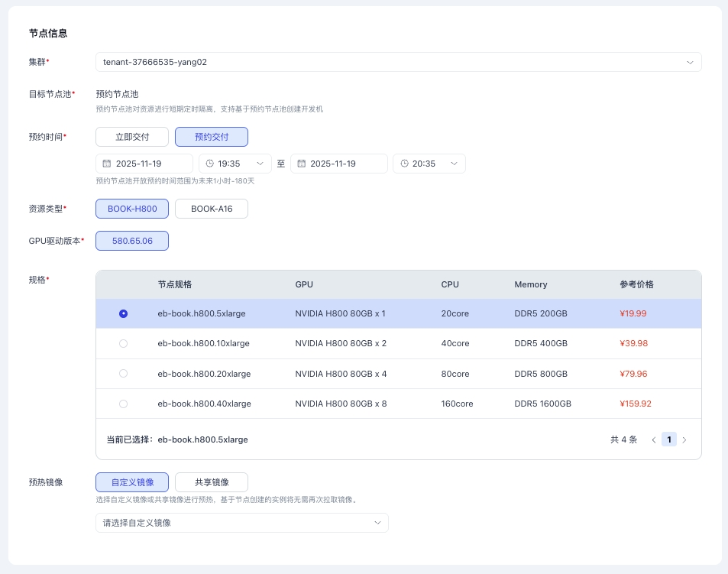Click the start date calendar icon
Image resolution: width=728 pixels, height=574 pixels.
[x=106, y=164]
